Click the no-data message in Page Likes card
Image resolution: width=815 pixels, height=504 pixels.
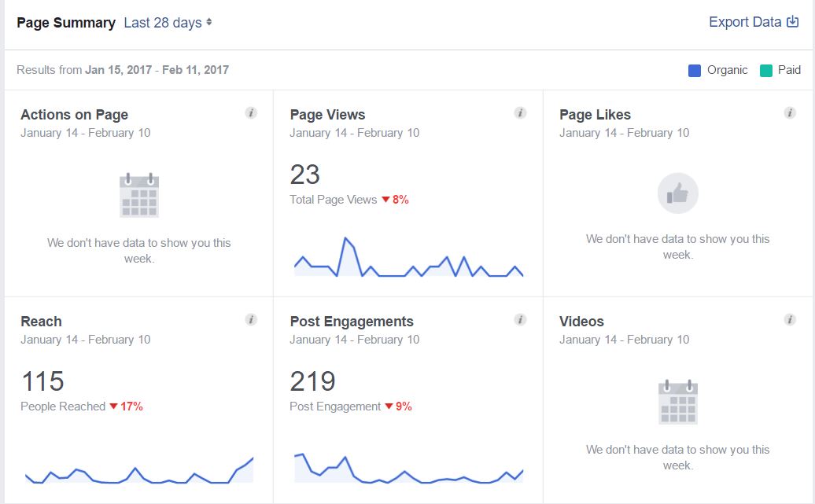pos(678,247)
